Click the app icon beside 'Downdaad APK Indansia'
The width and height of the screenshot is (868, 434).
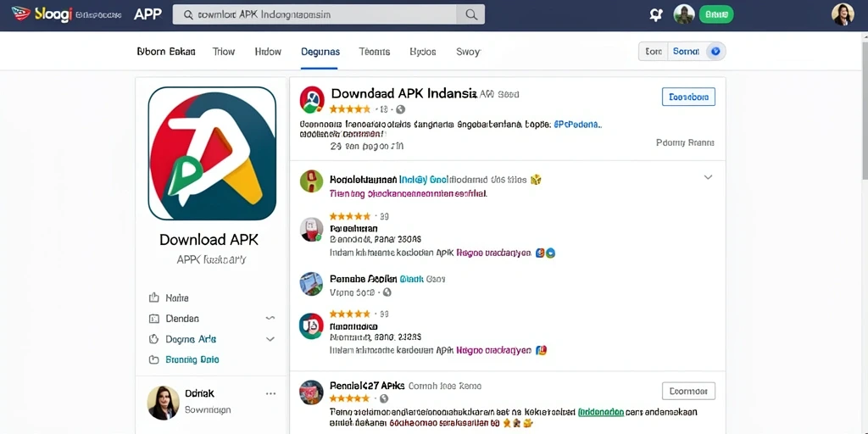click(312, 100)
